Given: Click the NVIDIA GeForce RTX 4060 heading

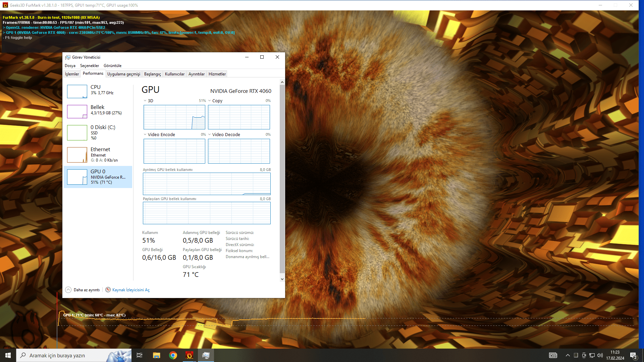Looking at the screenshot, I should [241, 91].
